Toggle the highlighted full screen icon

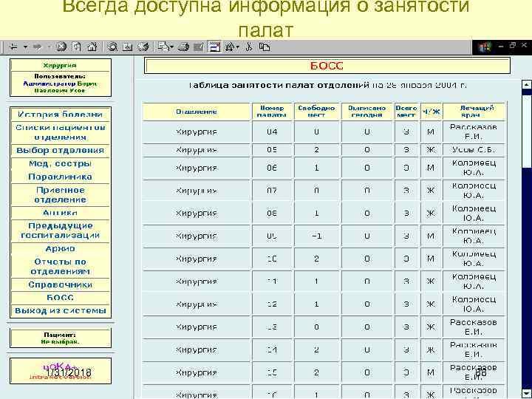214,47
